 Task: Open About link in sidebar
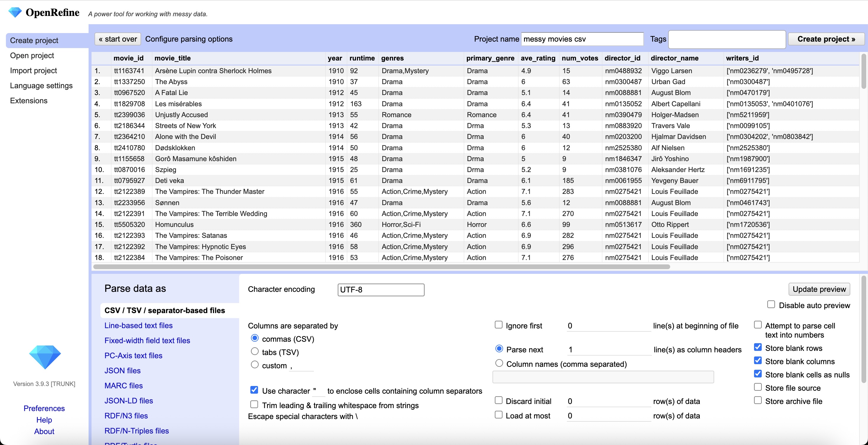pos(44,431)
